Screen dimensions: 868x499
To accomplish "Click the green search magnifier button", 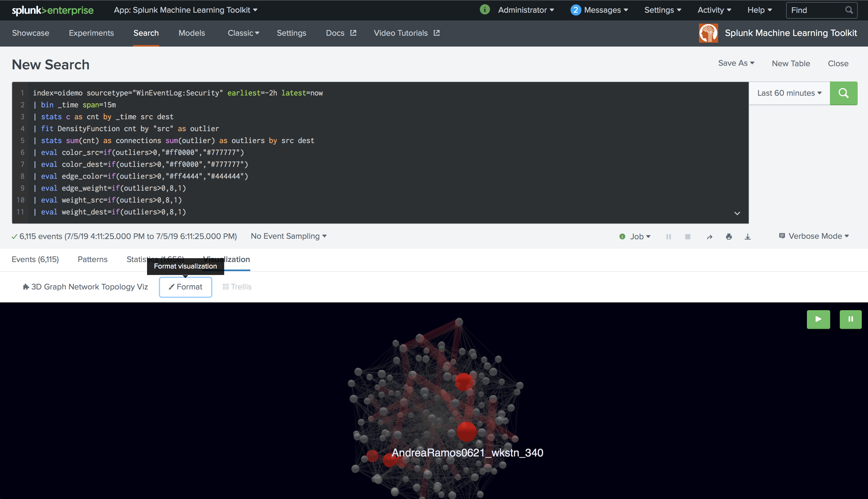I will point(843,93).
